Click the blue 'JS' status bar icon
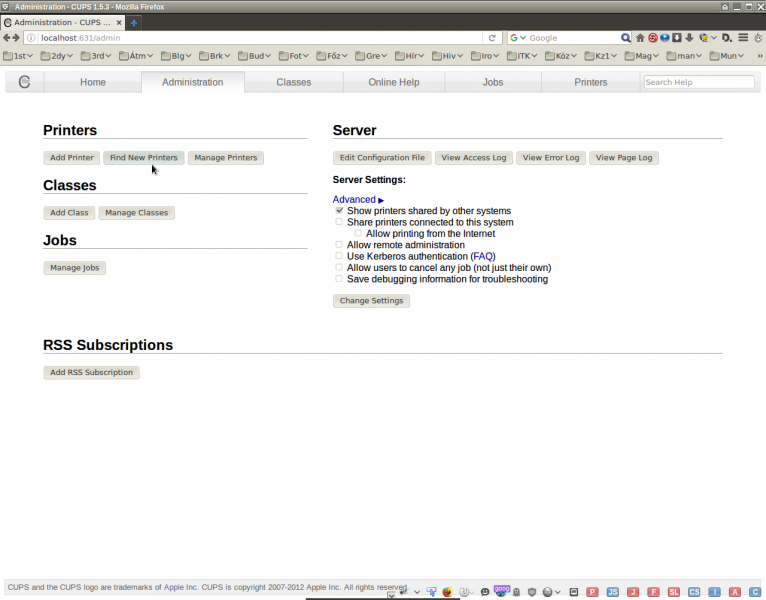The width and height of the screenshot is (766, 600). pyautogui.click(x=613, y=592)
